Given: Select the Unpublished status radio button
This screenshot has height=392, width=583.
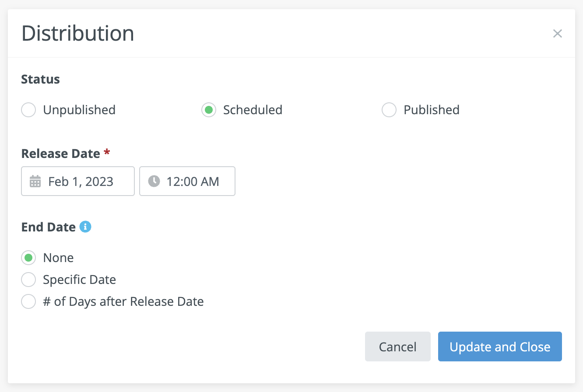Looking at the screenshot, I should pyautogui.click(x=28, y=110).
